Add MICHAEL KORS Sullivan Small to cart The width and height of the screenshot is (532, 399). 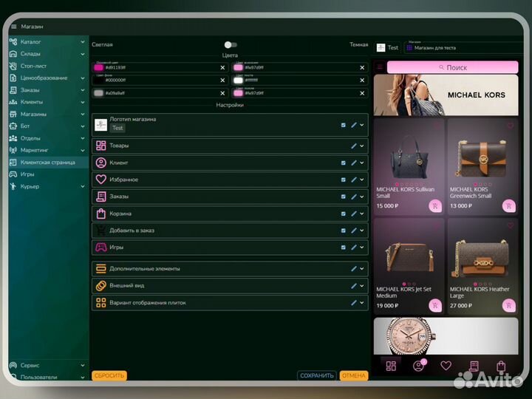coord(434,206)
